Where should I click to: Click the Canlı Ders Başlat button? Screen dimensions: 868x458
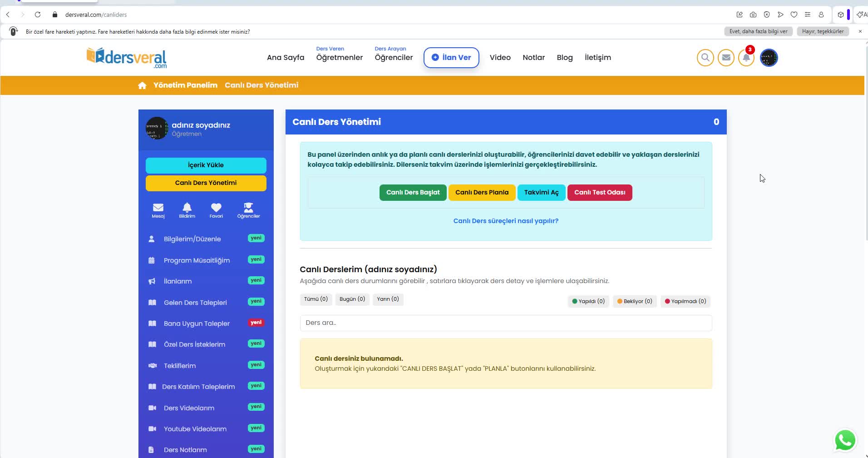(413, 193)
